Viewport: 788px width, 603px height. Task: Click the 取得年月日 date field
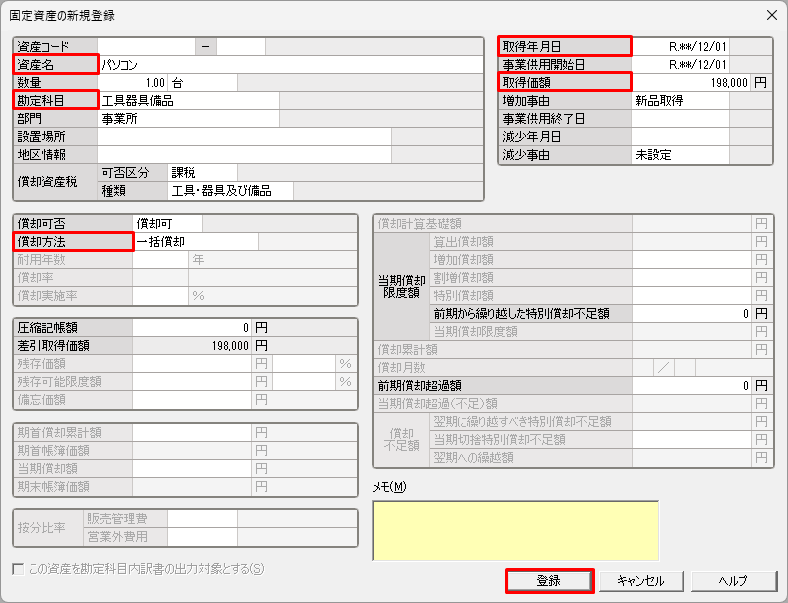tap(681, 46)
